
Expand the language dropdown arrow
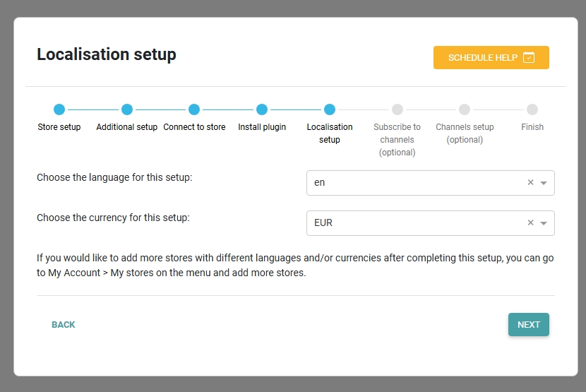tap(544, 183)
